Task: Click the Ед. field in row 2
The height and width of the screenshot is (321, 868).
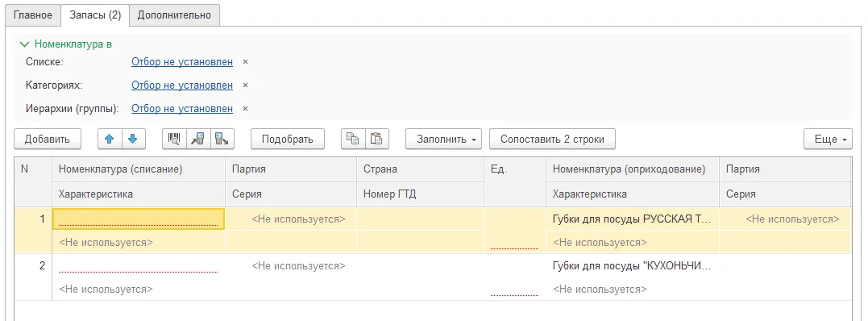Action: 515,277
